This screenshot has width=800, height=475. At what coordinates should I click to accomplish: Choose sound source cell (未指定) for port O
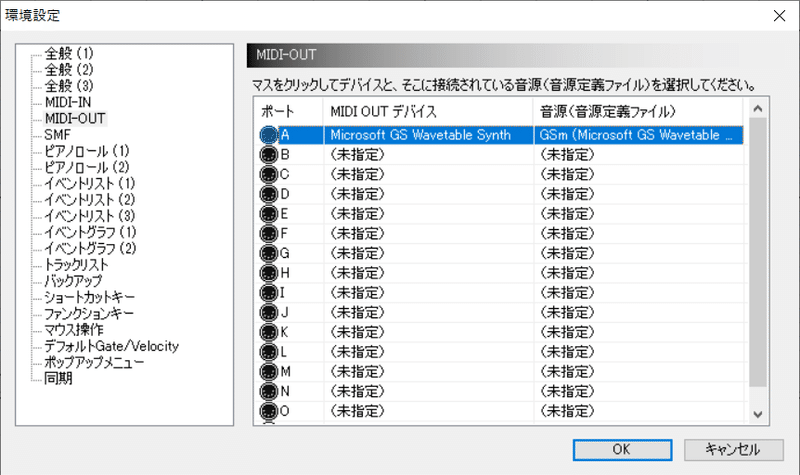638,411
